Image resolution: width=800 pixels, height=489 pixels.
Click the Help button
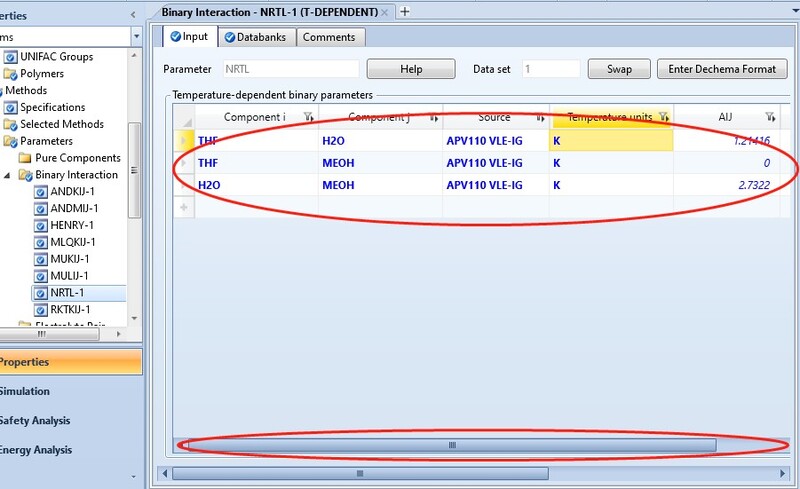(x=411, y=69)
